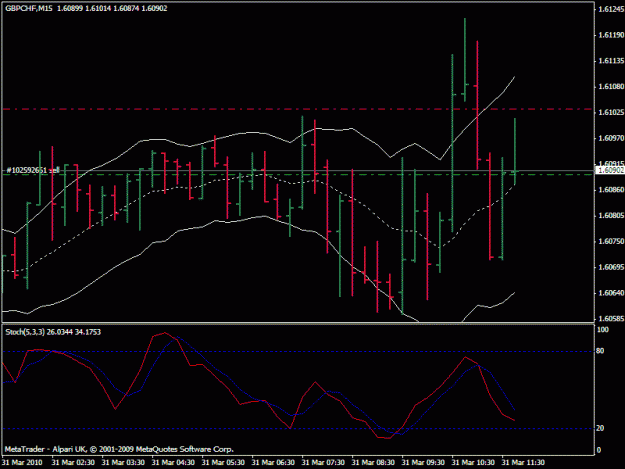
Task: Select the #102592651 sell order label
Action: tap(33, 170)
